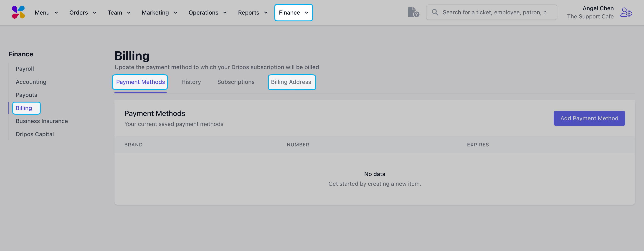Viewport: 644px width, 251px height.
Task: Click the Finance menu chevron
Action: [307, 13]
